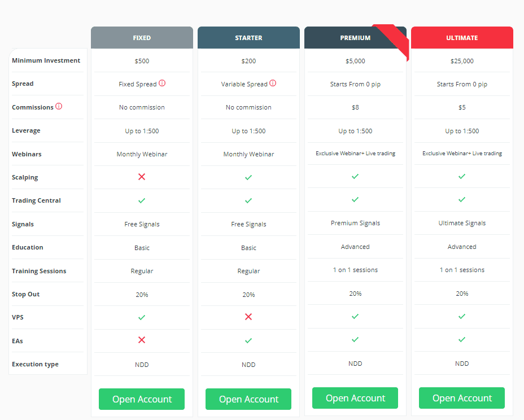Select the red ULTIMATE plan header
524x420 pixels.
point(462,38)
